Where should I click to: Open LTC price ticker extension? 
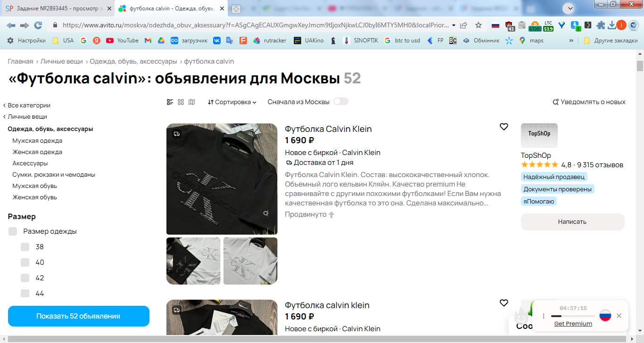click(x=548, y=25)
